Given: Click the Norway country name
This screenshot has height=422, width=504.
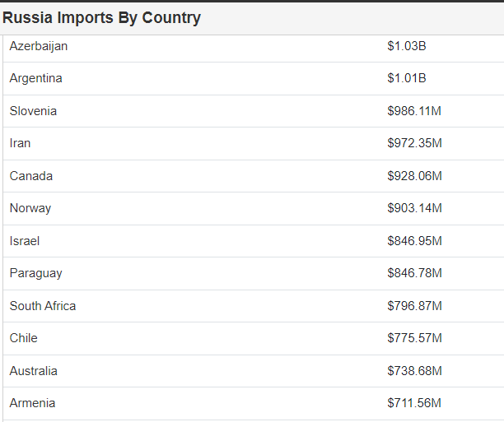Looking at the screenshot, I should click(30, 208).
